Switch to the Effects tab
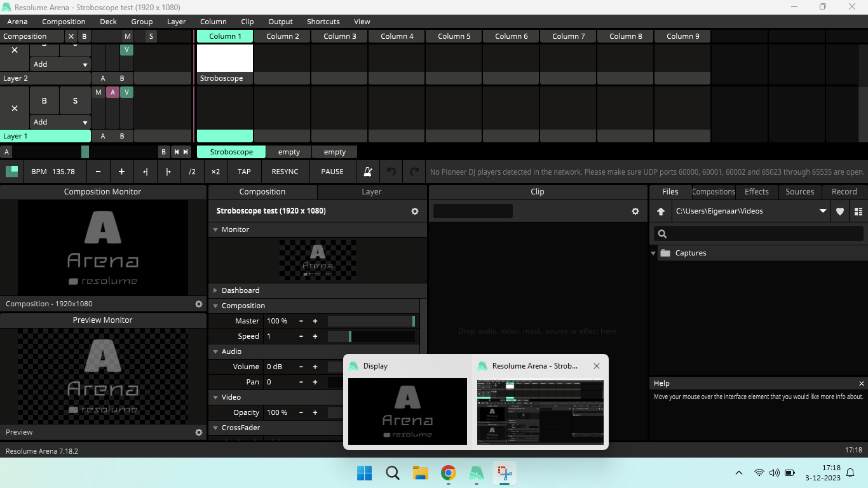This screenshot has height=488, width=868. pos(756,191)
